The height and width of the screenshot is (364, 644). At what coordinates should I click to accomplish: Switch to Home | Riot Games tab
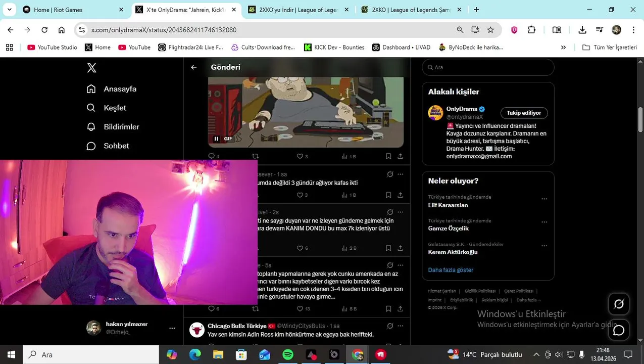click(73, 10)
